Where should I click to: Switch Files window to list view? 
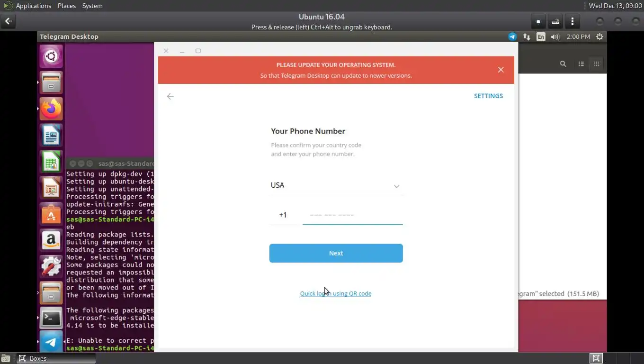pyautogui.click(x=581, y=64)
